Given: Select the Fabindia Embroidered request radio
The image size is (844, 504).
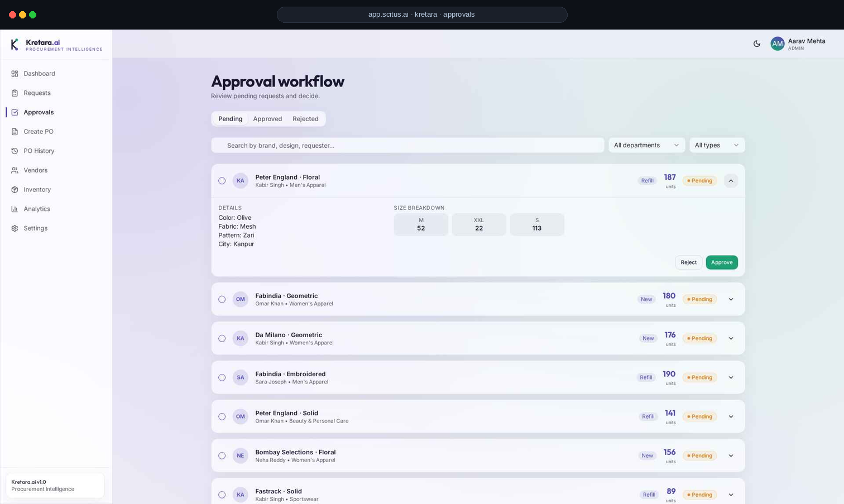Looking at the screenshot, I should tap(222, 377).
